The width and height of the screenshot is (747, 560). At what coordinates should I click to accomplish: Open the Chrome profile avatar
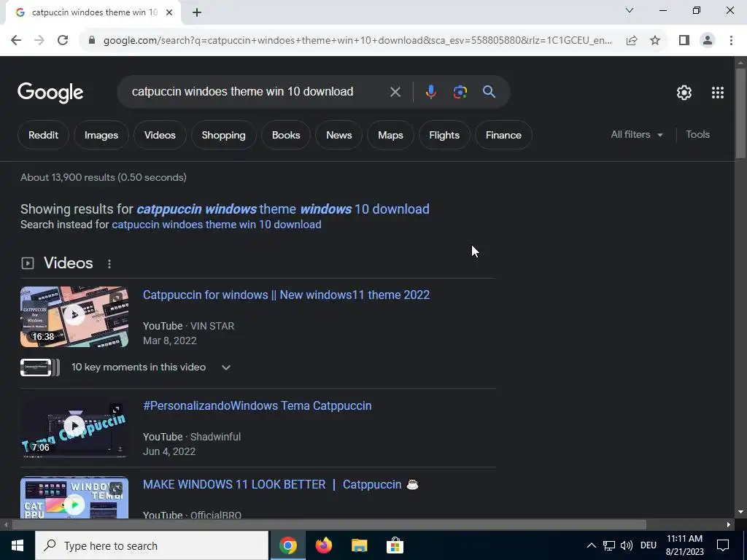(708, 40)
